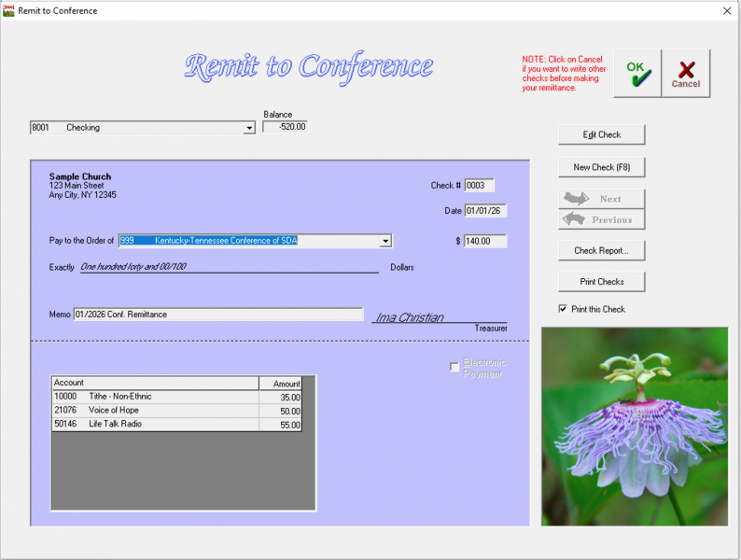Viewport: 741px width, 560px height.
Task: Go to the Next check arrow
Action: 601,199
